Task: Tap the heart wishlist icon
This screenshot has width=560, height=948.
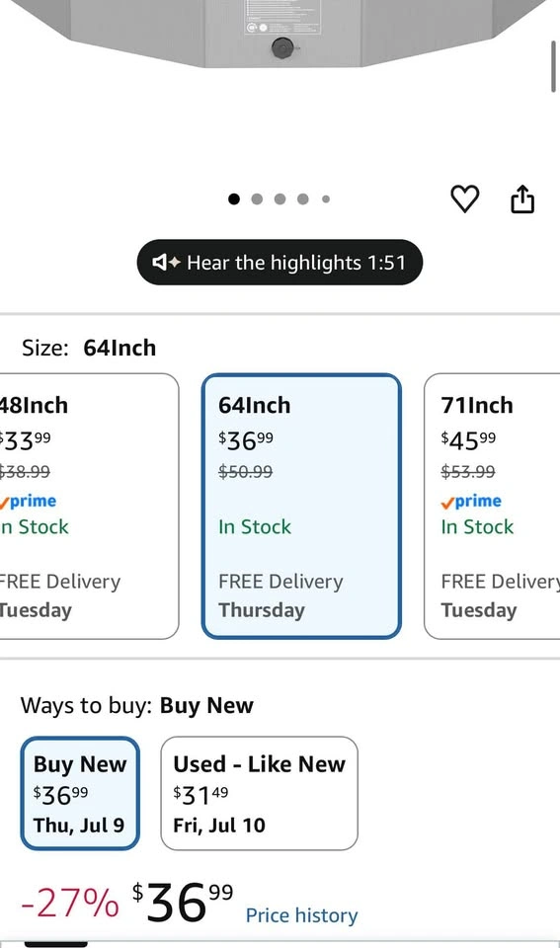Action: pos(464,198)
